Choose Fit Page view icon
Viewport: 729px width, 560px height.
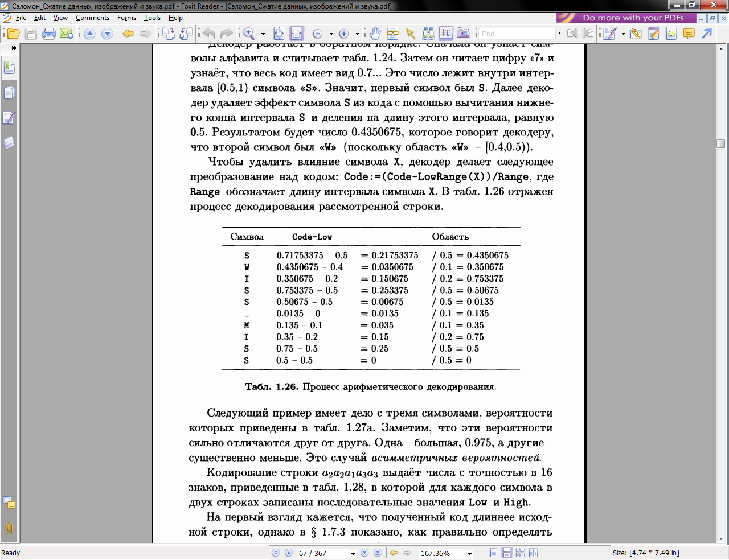[x=279, y=34]
